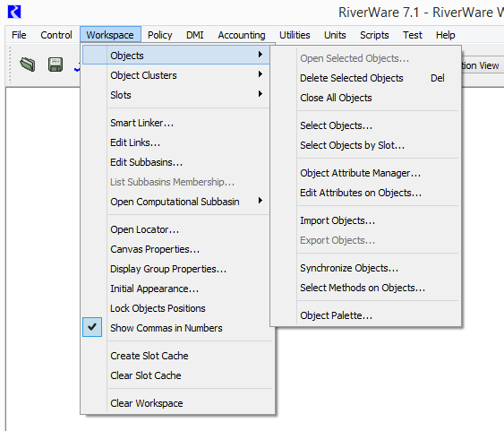Open the DMI menu
504x431 pixels.
(195, 35)
